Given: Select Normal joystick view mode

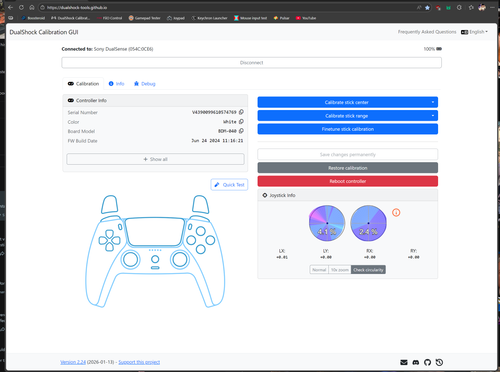Looking at the screenshot, I should pos(319,270).
